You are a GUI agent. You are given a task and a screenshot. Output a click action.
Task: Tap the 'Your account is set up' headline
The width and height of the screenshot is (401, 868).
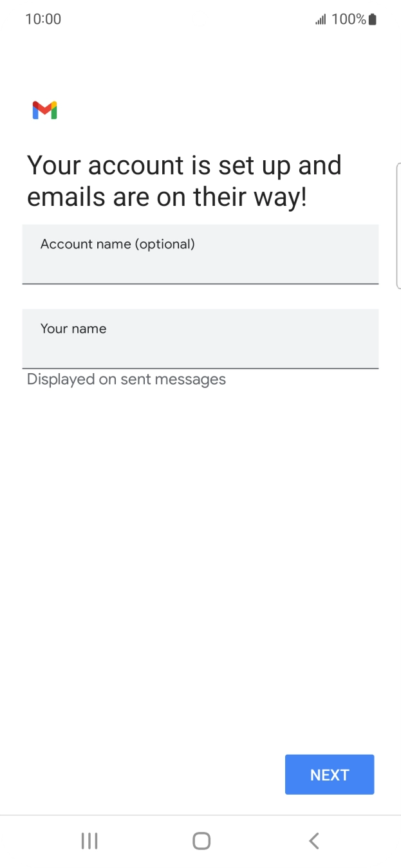click(183, 180)
